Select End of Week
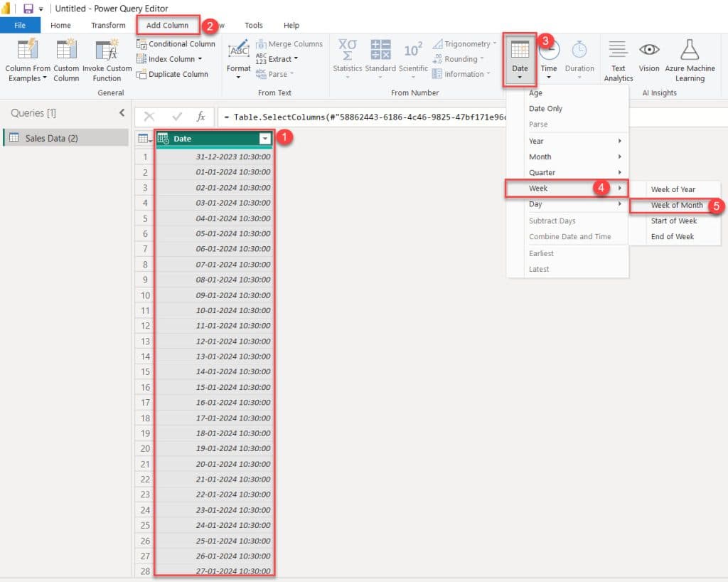The height and width of the screenshot is (582, 728). pyautogui.click(x=673, y=236)
